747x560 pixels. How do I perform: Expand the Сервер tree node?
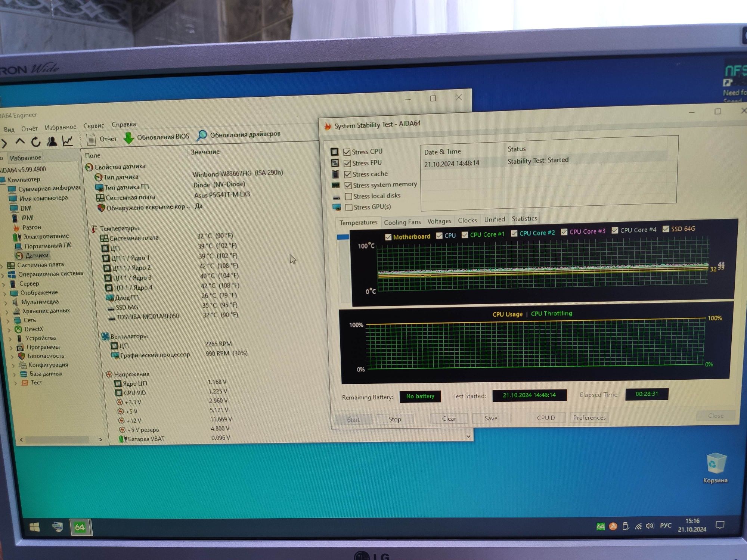point(4,285)
